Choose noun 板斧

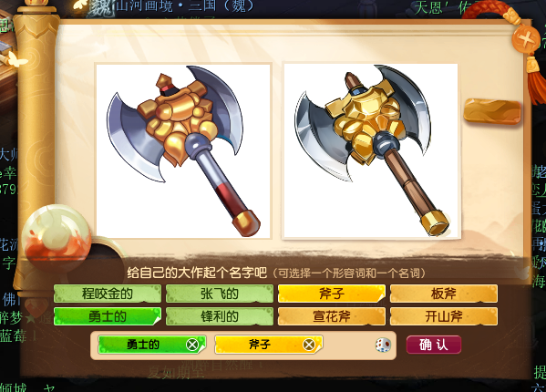[x=444, y=294]
